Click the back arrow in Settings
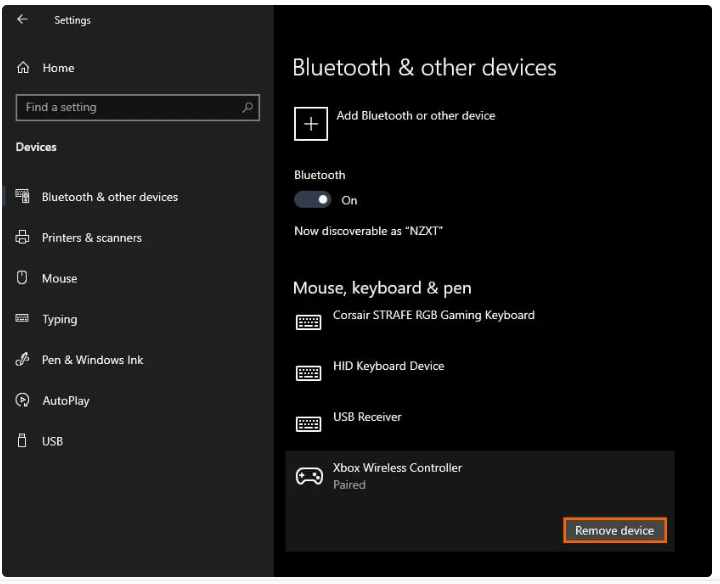Viewport: 720px width, 584px height. (22, 19)
